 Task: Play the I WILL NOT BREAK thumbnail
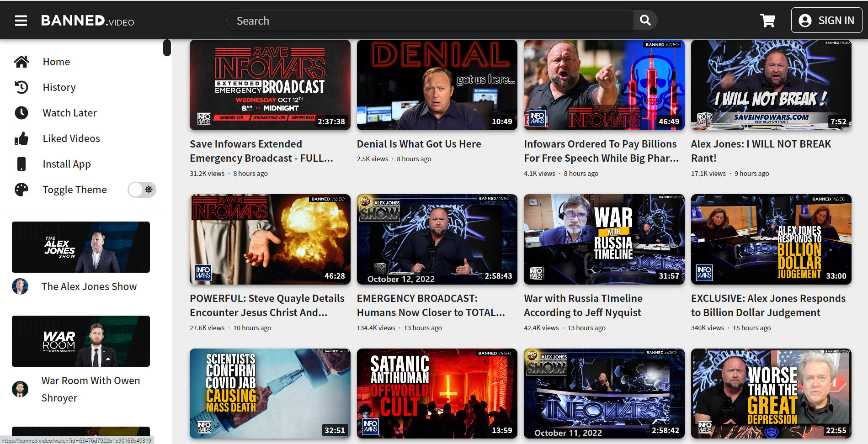(771, 85)
